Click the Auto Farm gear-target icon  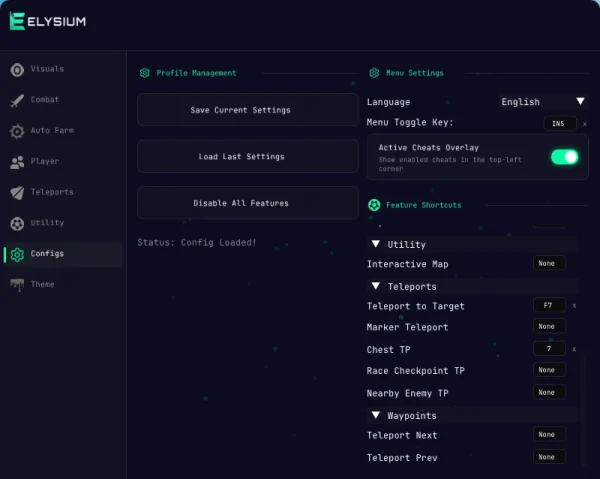(17, 131)
